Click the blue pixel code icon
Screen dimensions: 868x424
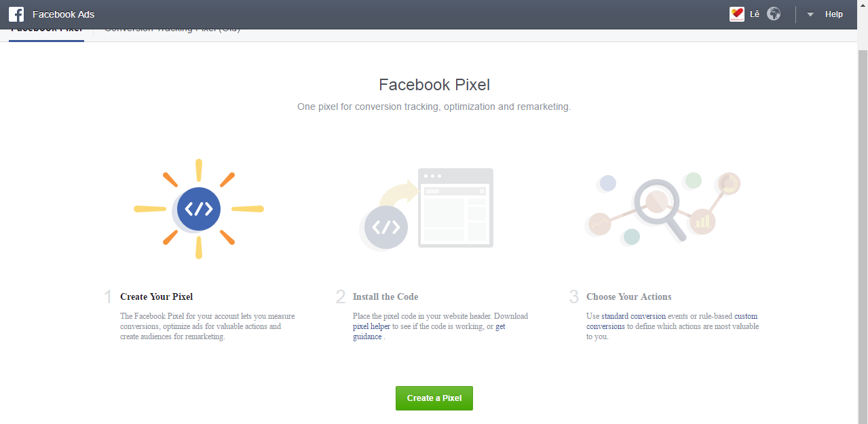198,209
